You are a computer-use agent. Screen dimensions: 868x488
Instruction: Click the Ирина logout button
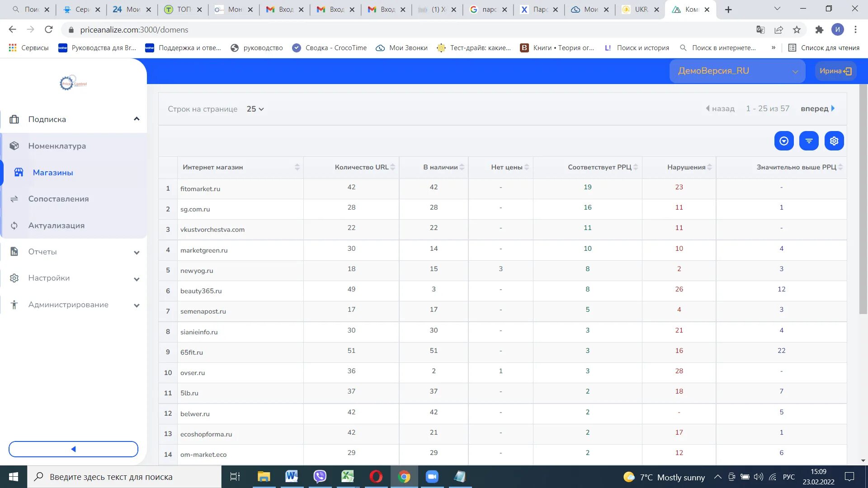click(835, 71)
